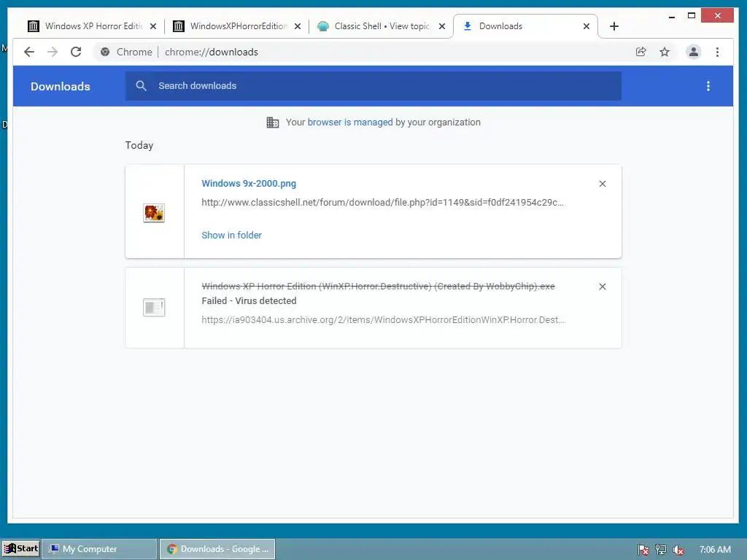Close the Windows XP Horror Edition tab
The height and width of the screenshot is (560, 747).
pos(153,26)
